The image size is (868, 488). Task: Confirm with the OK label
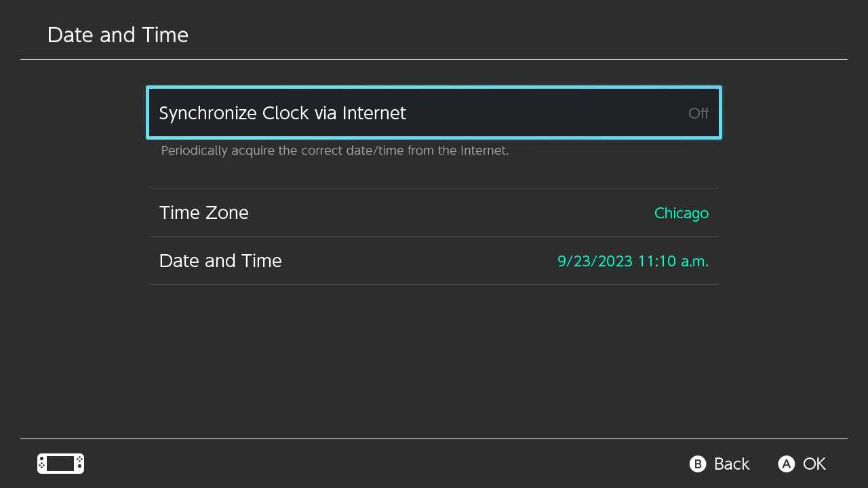814,464
